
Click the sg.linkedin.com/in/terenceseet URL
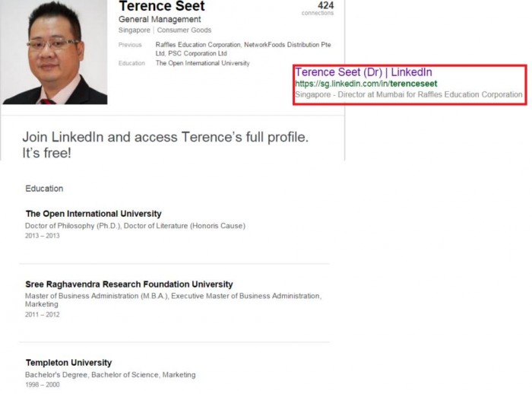click(x=366, y=84)
